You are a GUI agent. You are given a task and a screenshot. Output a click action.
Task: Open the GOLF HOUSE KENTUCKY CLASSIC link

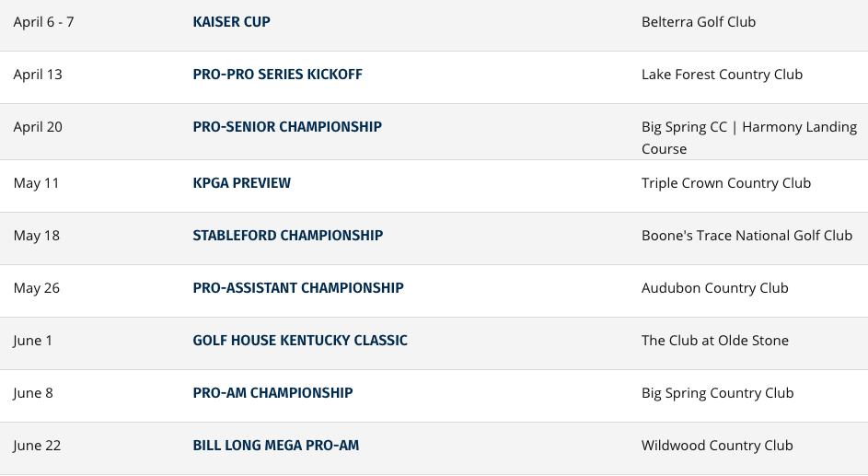[x=300, y=341]
